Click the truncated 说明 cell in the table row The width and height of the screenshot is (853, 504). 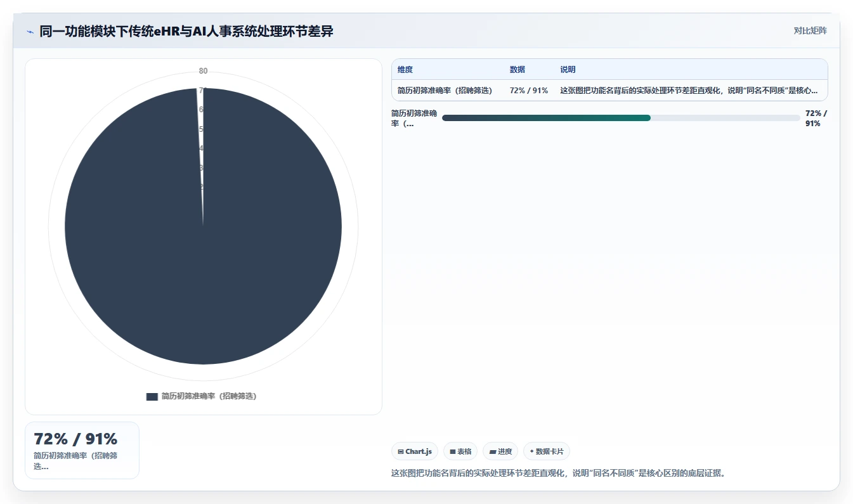pyautogui.click(x=689, y=91)
